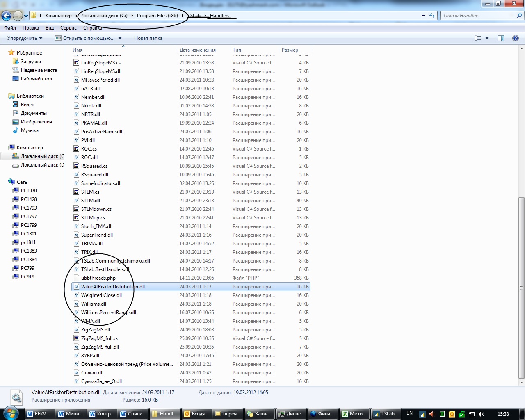Click the Стакан.dll file icon

[76, 373]
